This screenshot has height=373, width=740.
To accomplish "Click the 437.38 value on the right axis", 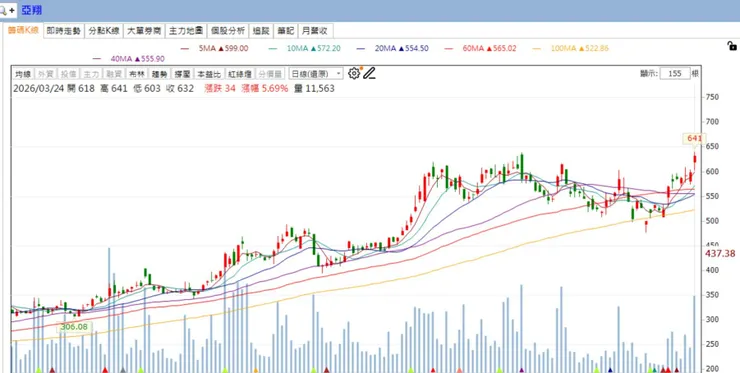I will coord(720,254).
